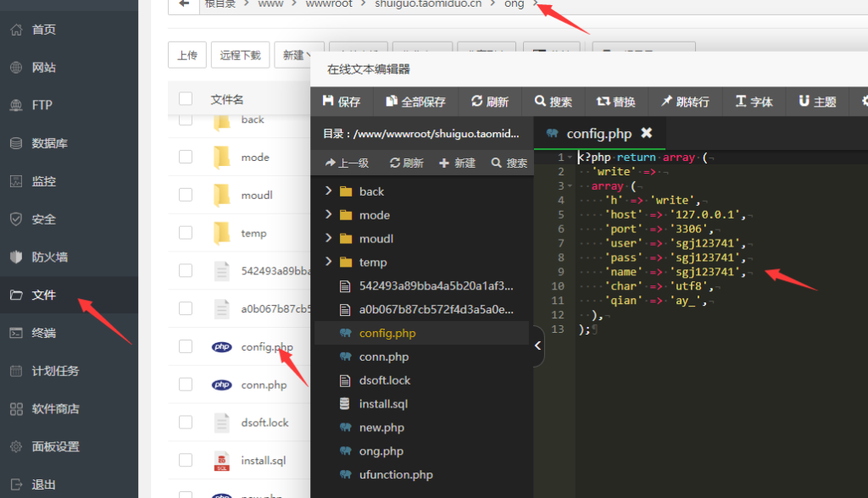Collapse the file tree side panel

click(x=537, y=346)
